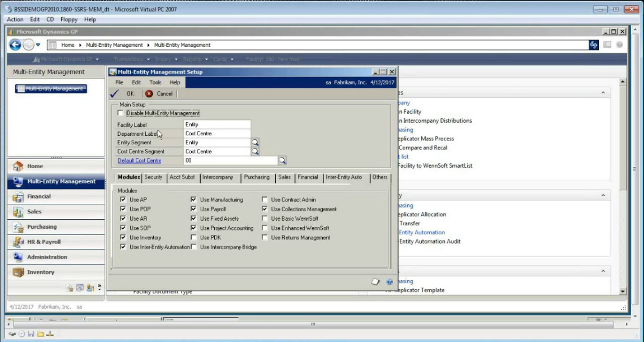This screenshot has width=644, height=342.
Task: Enable the Use PDK checkbox
Action: (193, 237)
